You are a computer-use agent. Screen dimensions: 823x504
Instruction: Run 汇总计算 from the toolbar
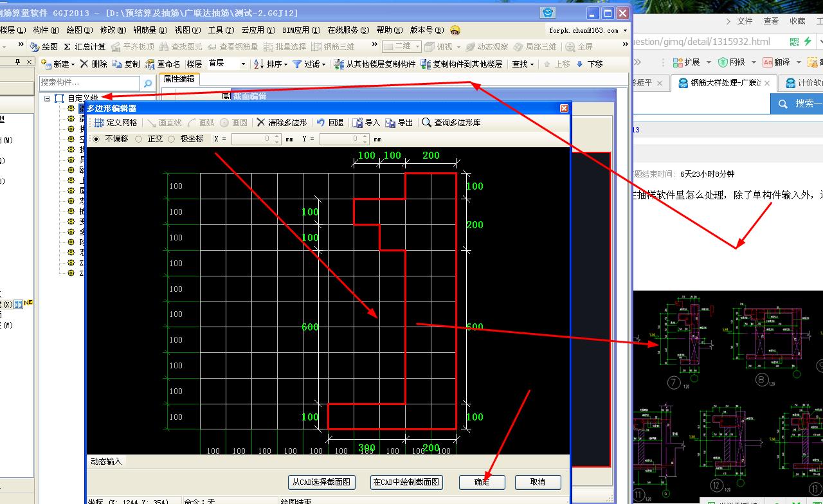[x=85, y=47]
